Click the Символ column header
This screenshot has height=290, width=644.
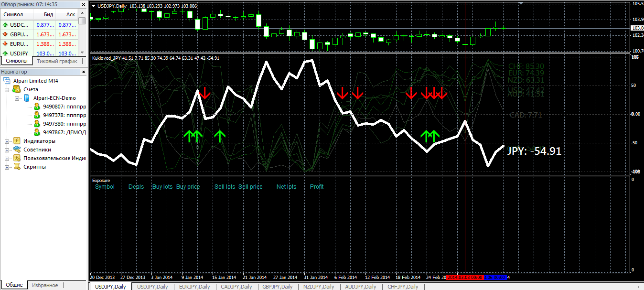point(17,14)
